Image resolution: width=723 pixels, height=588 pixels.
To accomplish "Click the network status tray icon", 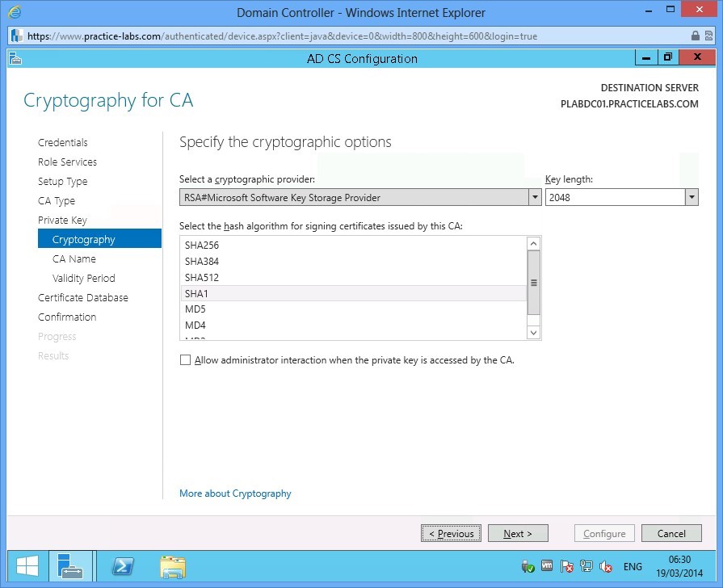I will coord(586,567).
